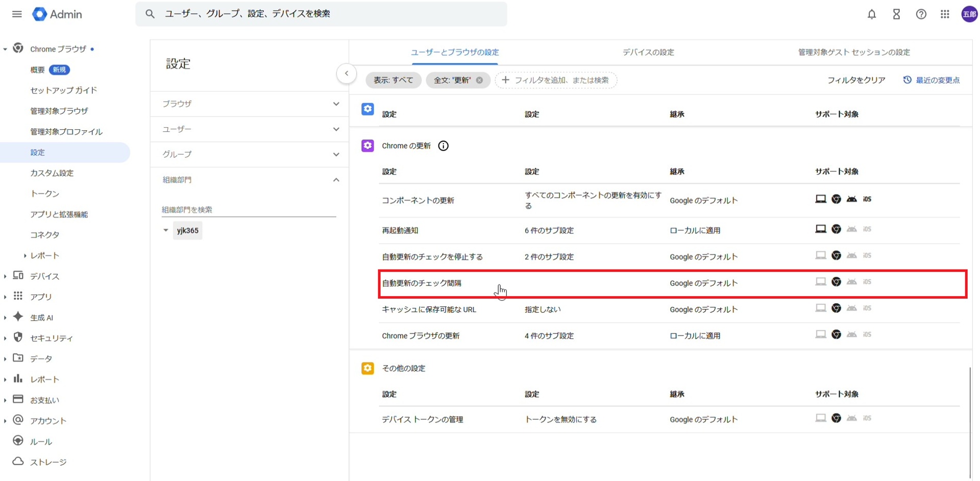Remove the 全文 "更新" filter chip
Viewport: 980px width, 481px height.
tap(479, 80)
